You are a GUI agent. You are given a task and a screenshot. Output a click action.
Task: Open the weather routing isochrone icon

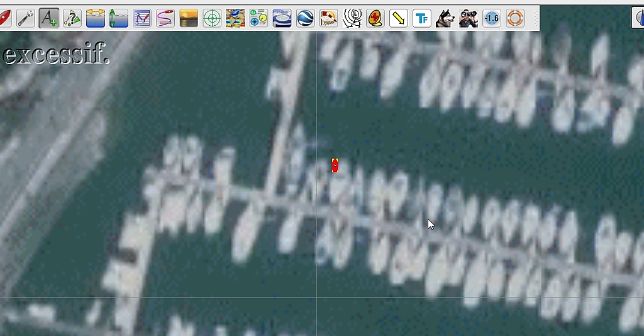(x=352, y=18)
